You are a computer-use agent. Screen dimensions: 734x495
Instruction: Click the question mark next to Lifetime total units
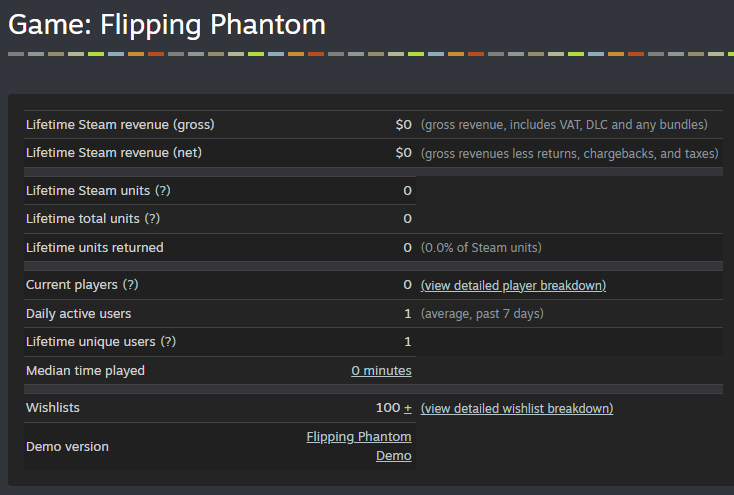pyautogui.click(x=152, y=219)
